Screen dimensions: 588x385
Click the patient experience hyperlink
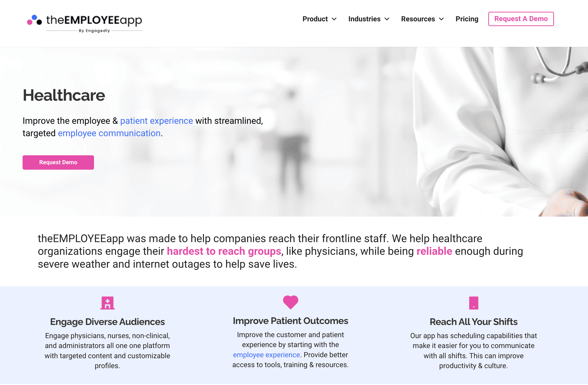[156, 121]
